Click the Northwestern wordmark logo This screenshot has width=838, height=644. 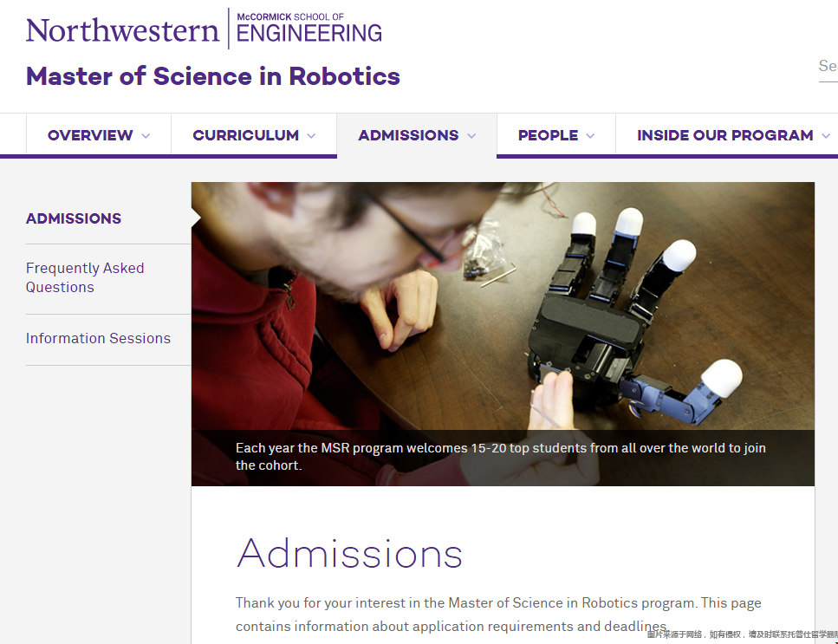122,30
